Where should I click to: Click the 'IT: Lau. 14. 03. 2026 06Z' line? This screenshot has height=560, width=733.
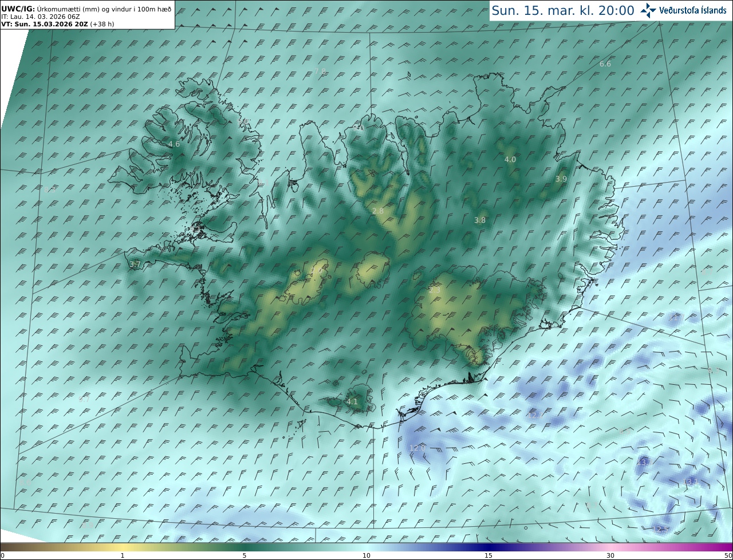tap(41, 17)
